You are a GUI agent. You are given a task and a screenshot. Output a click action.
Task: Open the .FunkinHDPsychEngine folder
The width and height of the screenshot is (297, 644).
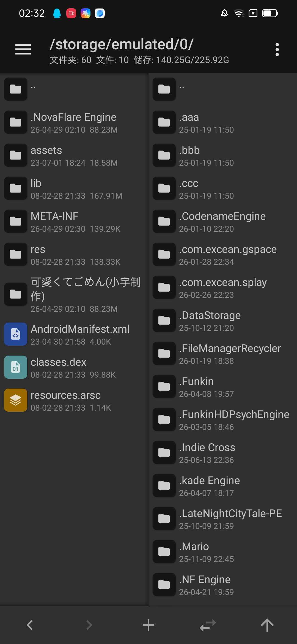234,419
